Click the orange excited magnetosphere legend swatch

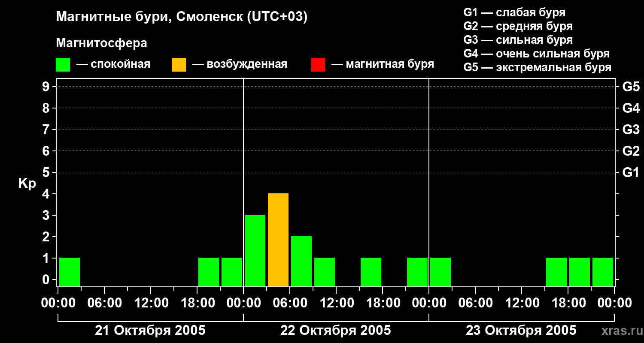[x=179, y=65]
